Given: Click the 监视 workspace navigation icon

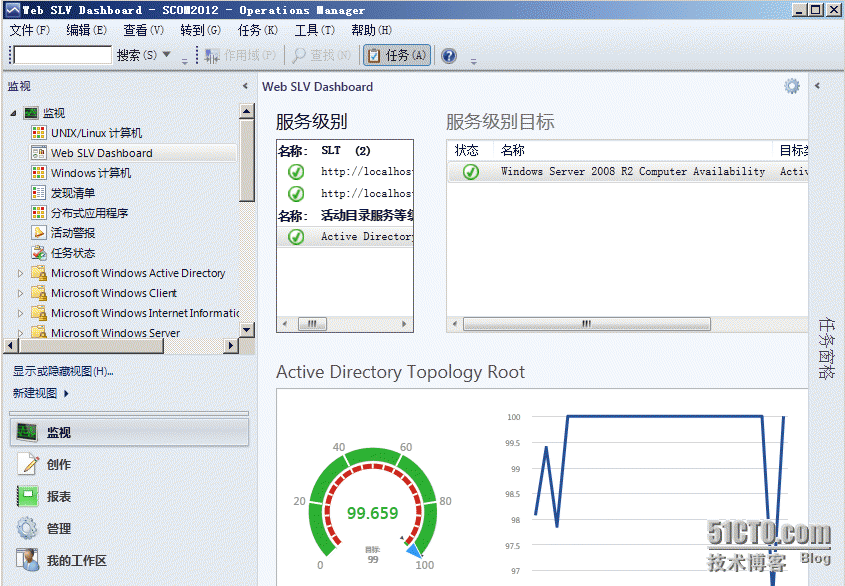Looking at the screenshot, I should click(x=26, y=432).
